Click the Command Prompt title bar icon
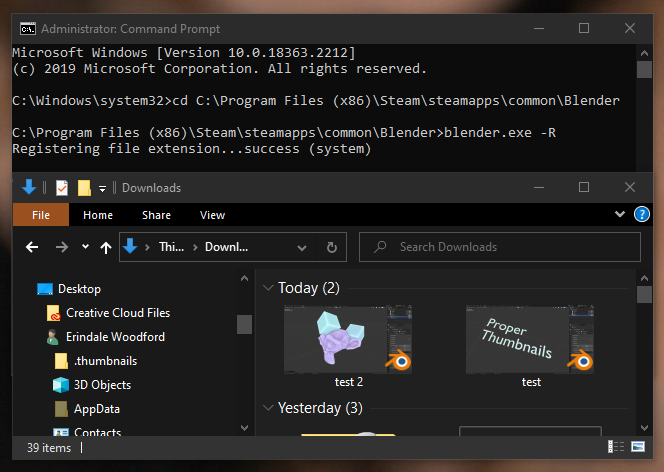664x472 pixels. 28,29
